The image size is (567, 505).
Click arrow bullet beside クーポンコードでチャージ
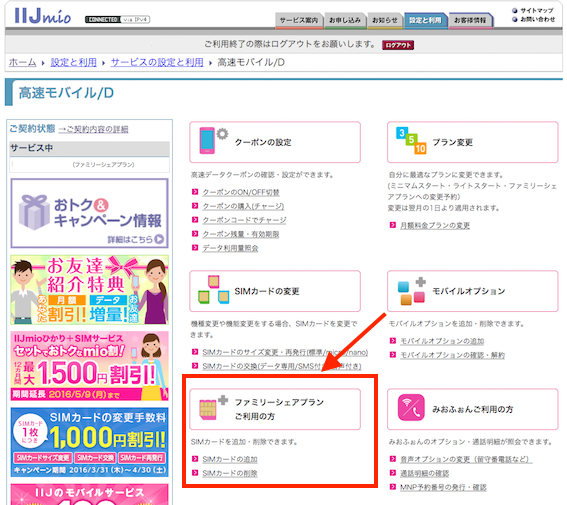click(195, 219)
